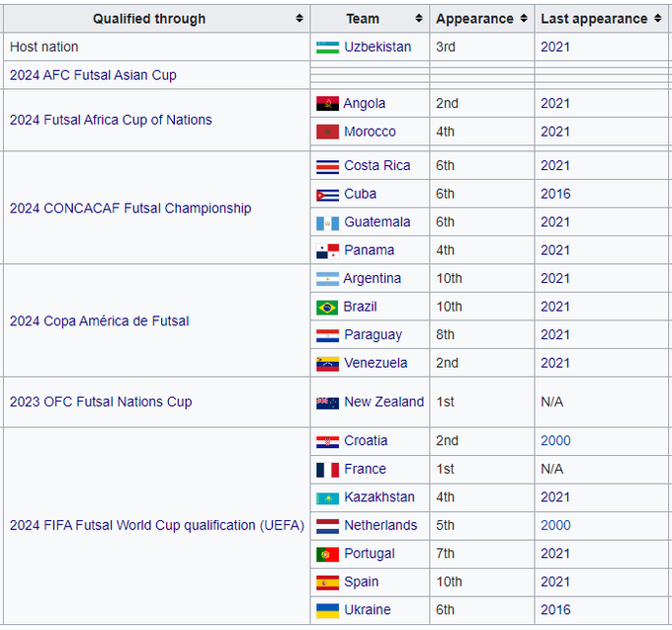Image resolution: width=672 pixels, height=630 pixels.
Task: Click the Portugal flag icon
Action: tap(327, 554)
